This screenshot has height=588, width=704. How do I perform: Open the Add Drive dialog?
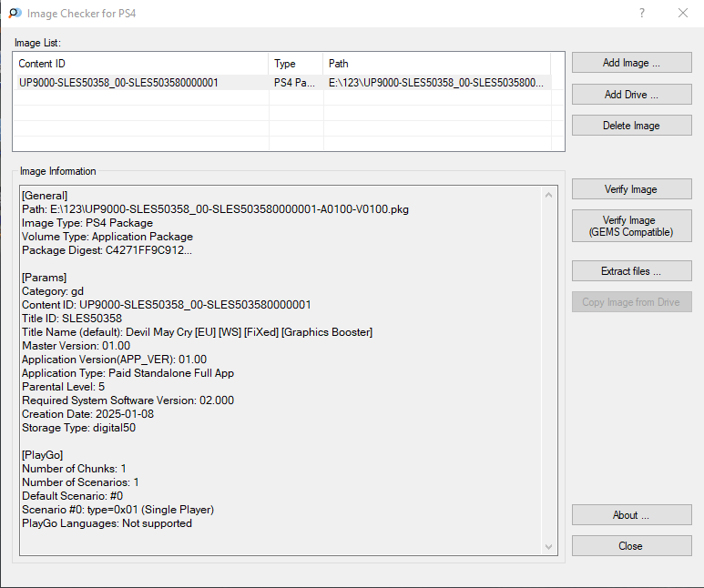pos(631,95)
